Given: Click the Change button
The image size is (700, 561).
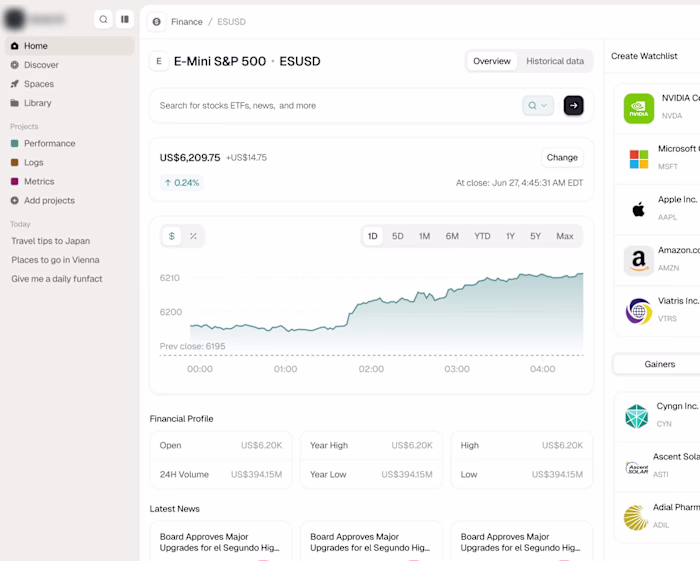Looking at the screenshot, I should (x=562, y=158).
